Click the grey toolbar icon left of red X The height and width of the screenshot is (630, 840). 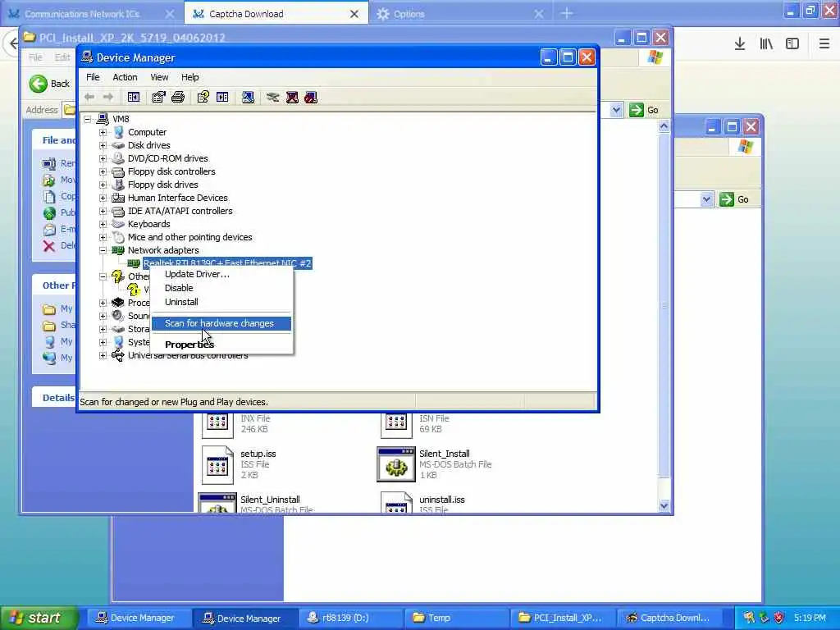272,97
